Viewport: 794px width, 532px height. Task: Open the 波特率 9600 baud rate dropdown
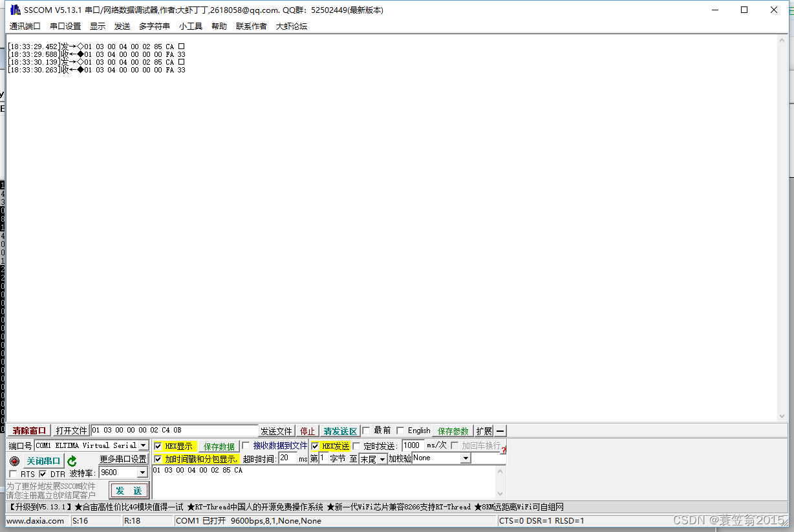pos(142,473)
